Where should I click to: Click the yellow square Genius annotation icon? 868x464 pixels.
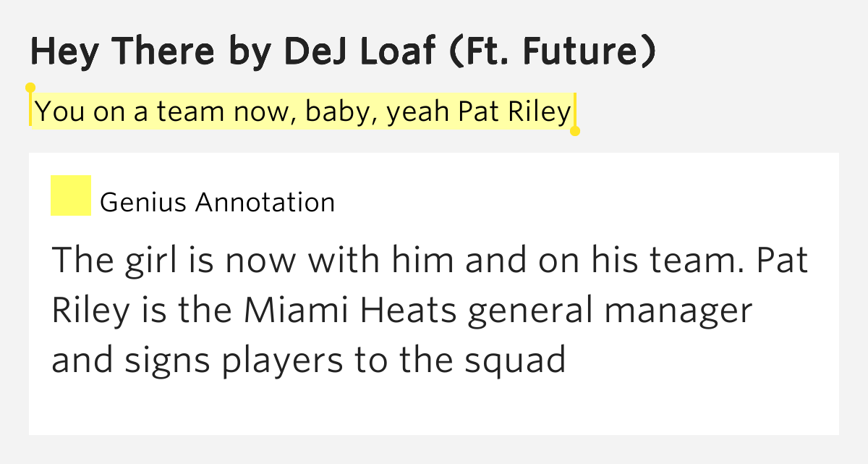[71, 195]
